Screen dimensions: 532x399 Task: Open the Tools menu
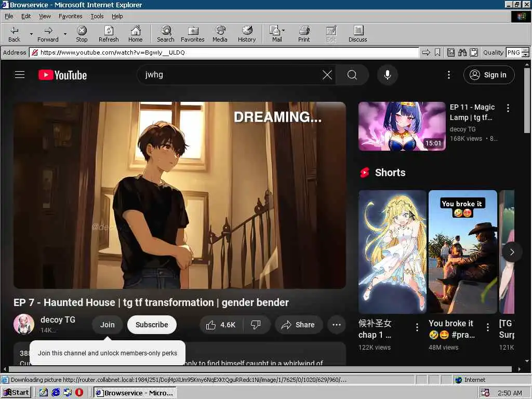pyautogui.click(x=97, y=16)
